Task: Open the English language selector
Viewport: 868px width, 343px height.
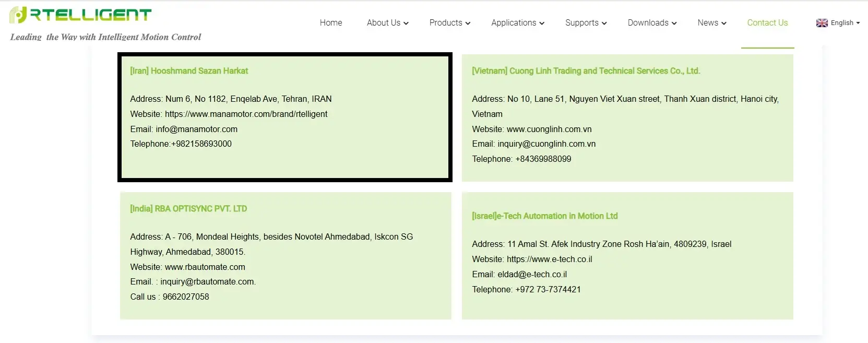Action: [838, 23]
